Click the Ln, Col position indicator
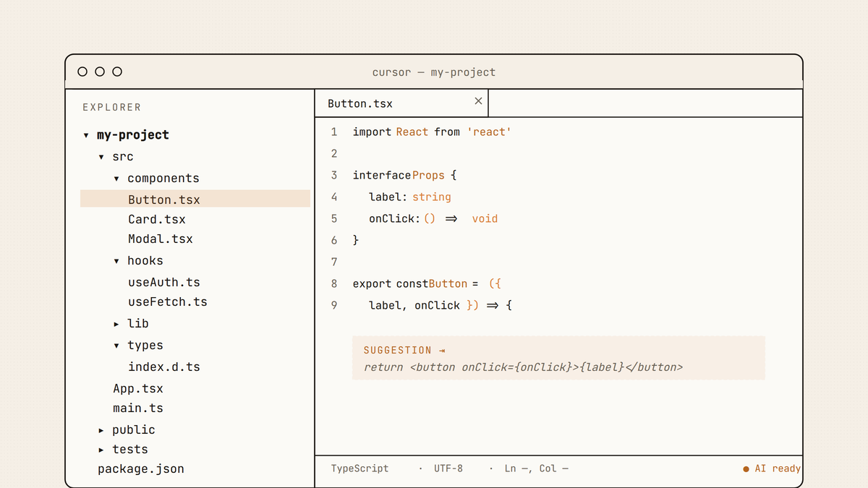This screenshot has width=868, height=488. [x=536, y=468]
